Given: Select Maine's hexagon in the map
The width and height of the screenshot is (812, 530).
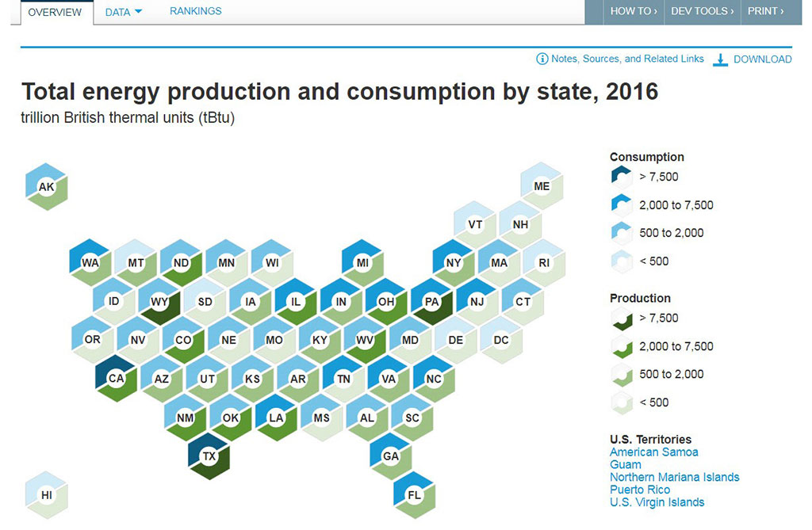Looking at the screenshot, I should pos(541,186).
